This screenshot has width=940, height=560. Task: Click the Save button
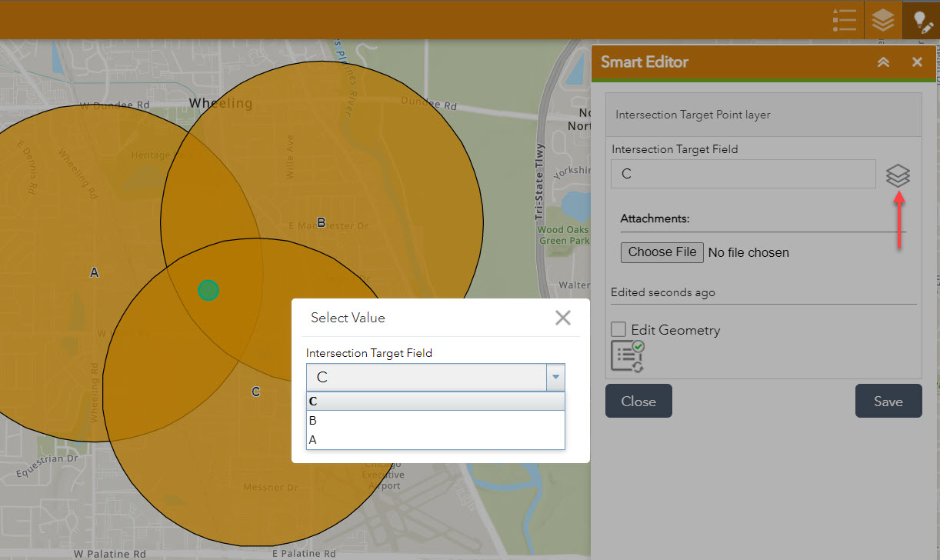[888, 401]
